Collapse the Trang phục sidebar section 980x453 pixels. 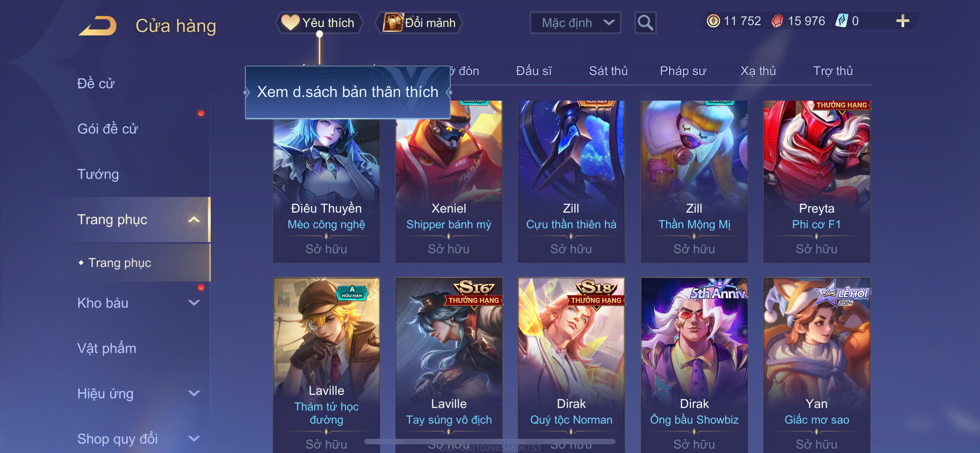pyautogui.click(x=194, y=220)
